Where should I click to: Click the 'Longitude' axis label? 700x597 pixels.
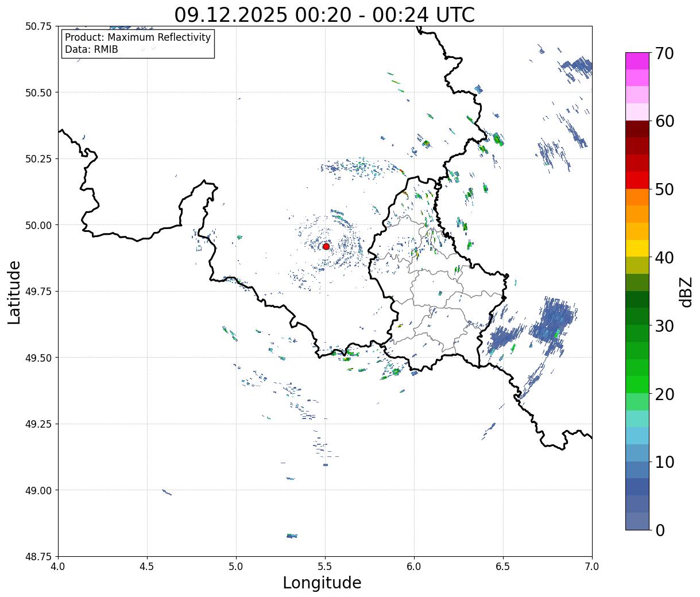pyautogui.click(x=322, y=583)
